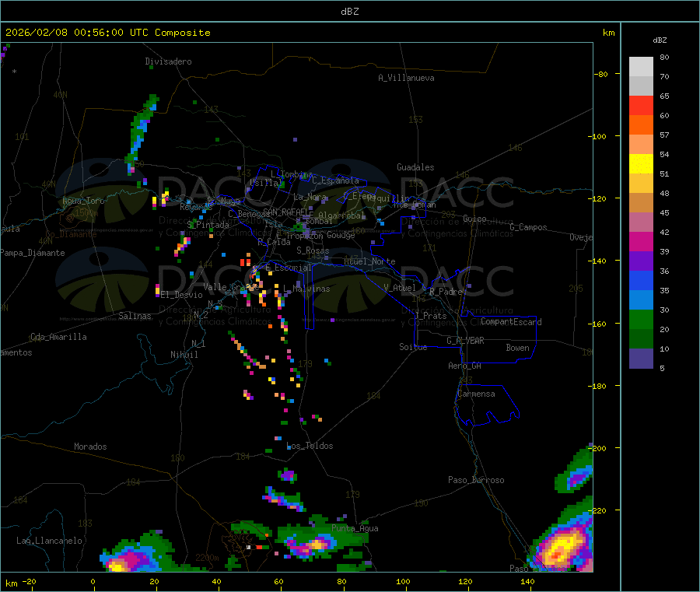
Task: Select the A_Villanueva location label
Action: click(406, 78)
